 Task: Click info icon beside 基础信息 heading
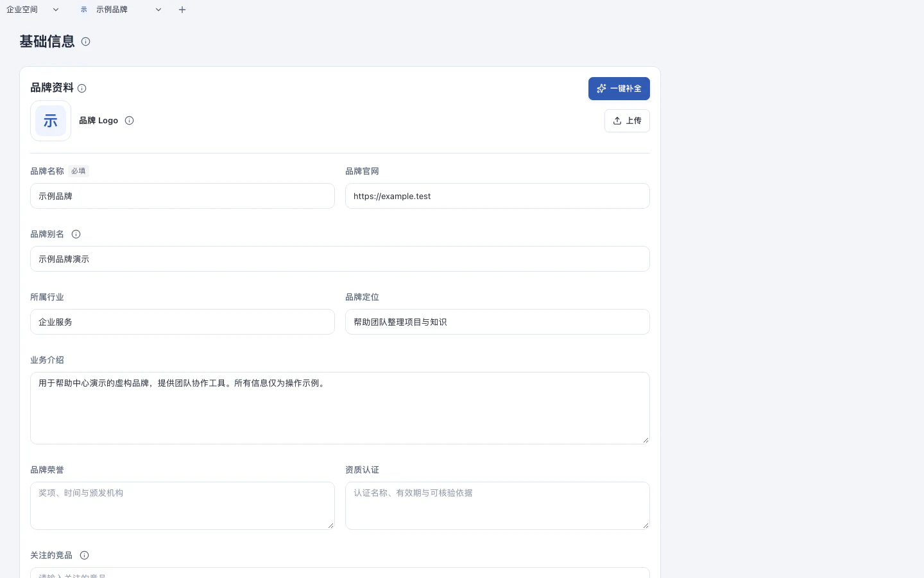coord(85,42)
